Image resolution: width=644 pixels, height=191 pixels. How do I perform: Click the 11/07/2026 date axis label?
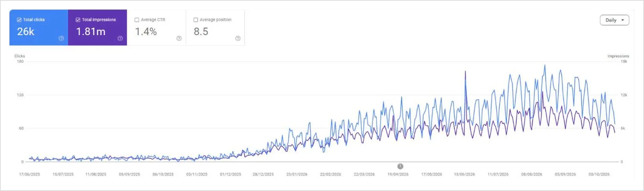click(x=498, y=175)
